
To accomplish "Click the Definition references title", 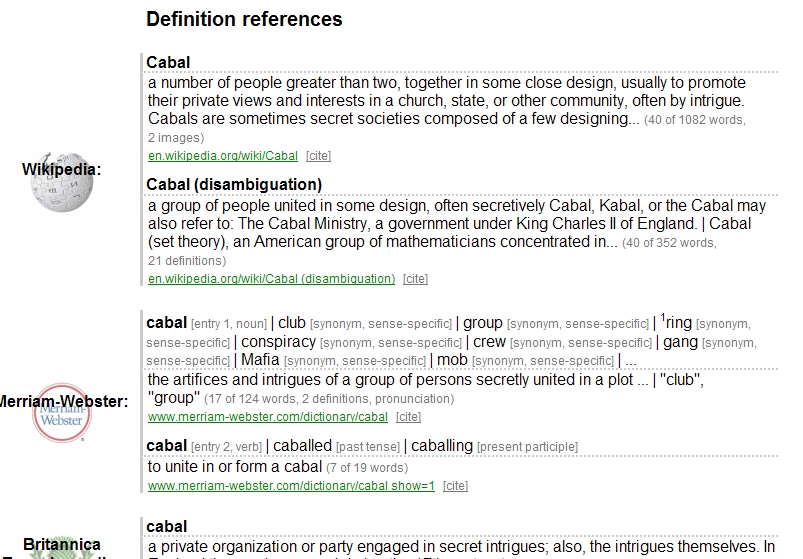I will pyautogui.click(x=244, y=19).
